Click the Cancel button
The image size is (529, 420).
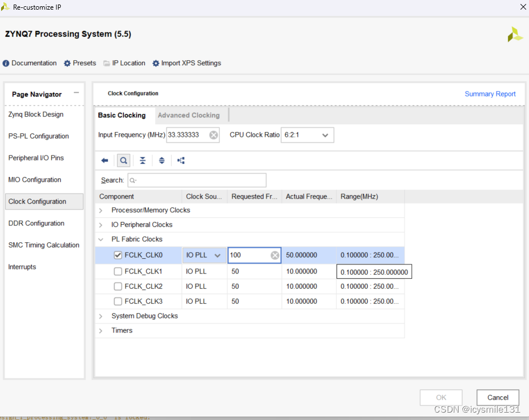point(498,397)
